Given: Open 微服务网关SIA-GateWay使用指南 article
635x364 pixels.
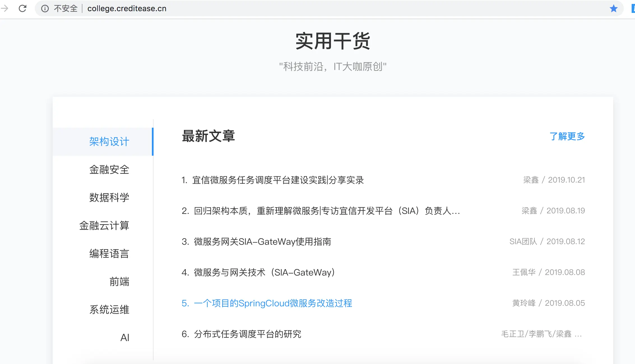Looking at the screenshot, I should (x=262, y=242).
